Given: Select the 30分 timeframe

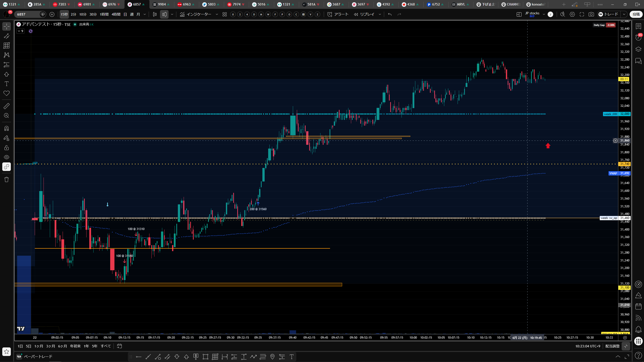Looking at the screenshot, I should tap(93, 14).
